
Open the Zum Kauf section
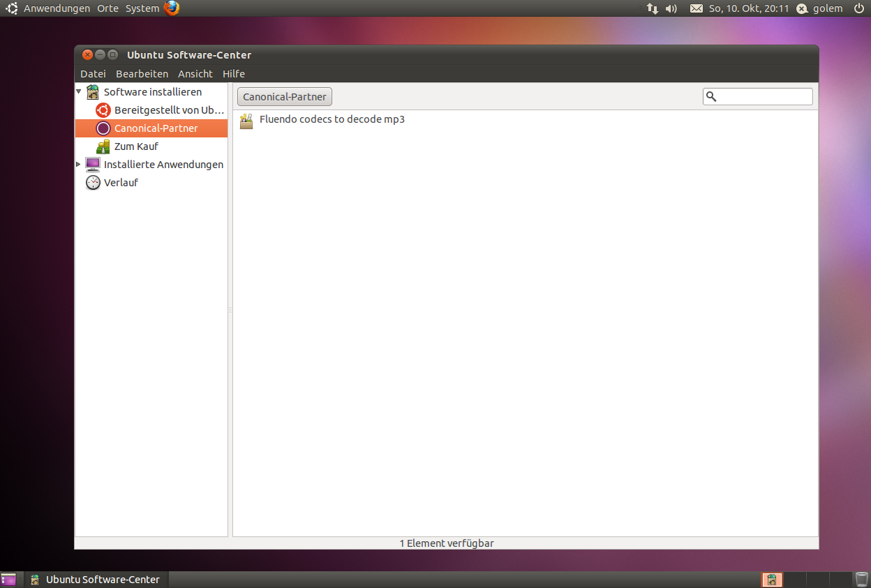click(136, 146)
